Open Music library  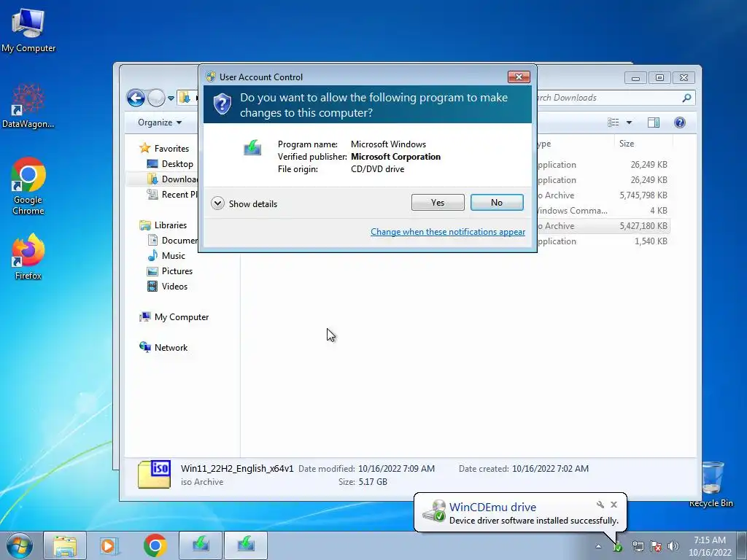tap(166, 256)
